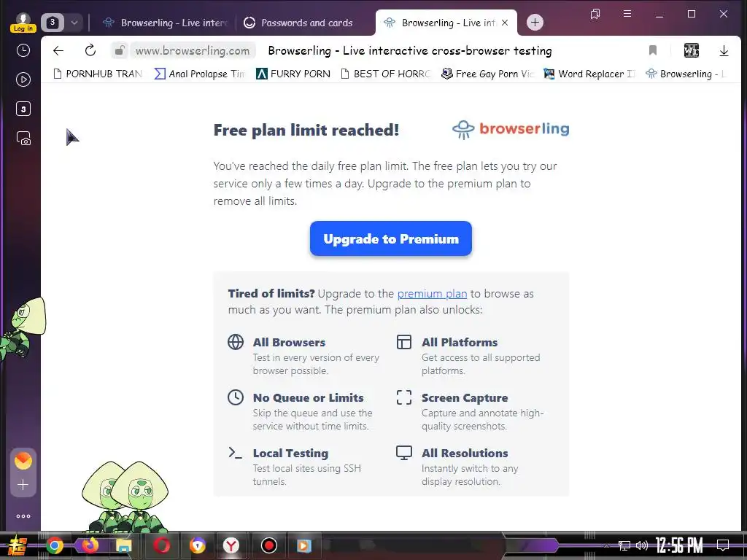Click the All Resolutions monitor icon
Screen dimensions: 747x560
(x=404, y=453)
